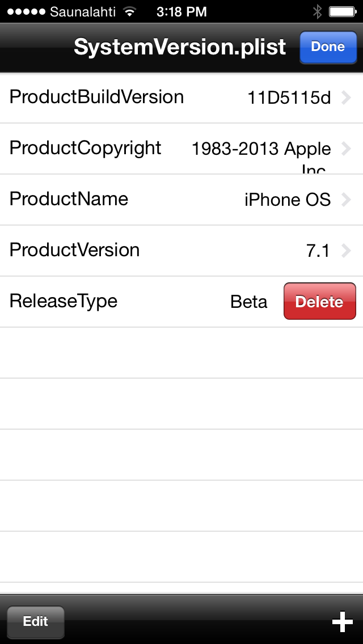The height and width of the screenshot is (644, 363).
Task: Open ProductCopyright disclosure chevron
Action: 346,149
